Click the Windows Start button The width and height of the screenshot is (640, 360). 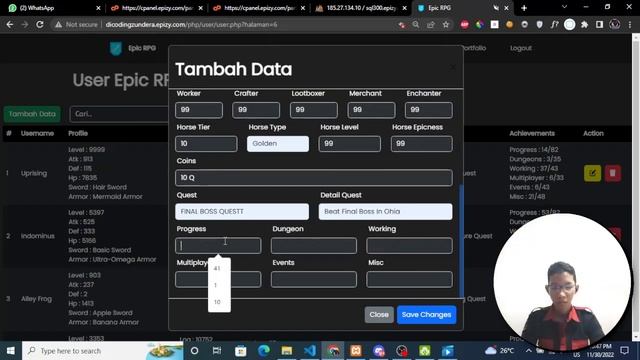point(11,351)
